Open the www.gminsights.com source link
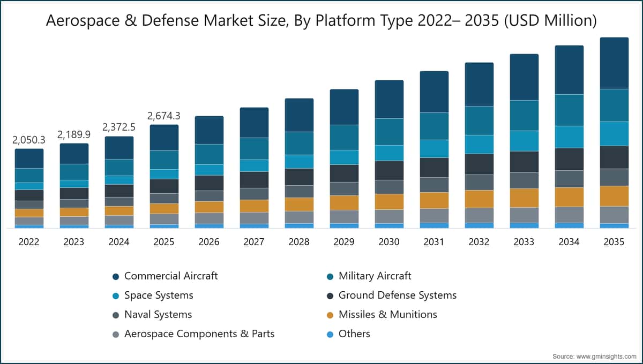643x364 pixels. tap(605, 355)
